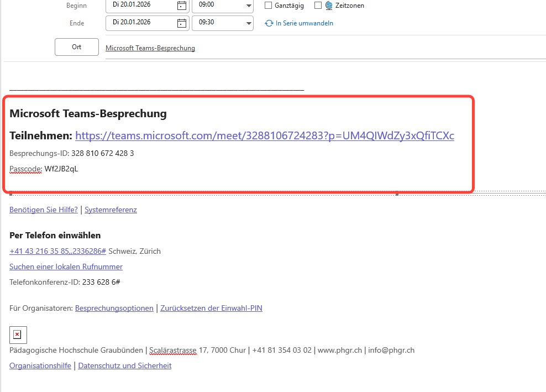Click the Zeitzonen globe icon
The height and width of the screenshot is (392, 546).
click(x=329, y=5)
